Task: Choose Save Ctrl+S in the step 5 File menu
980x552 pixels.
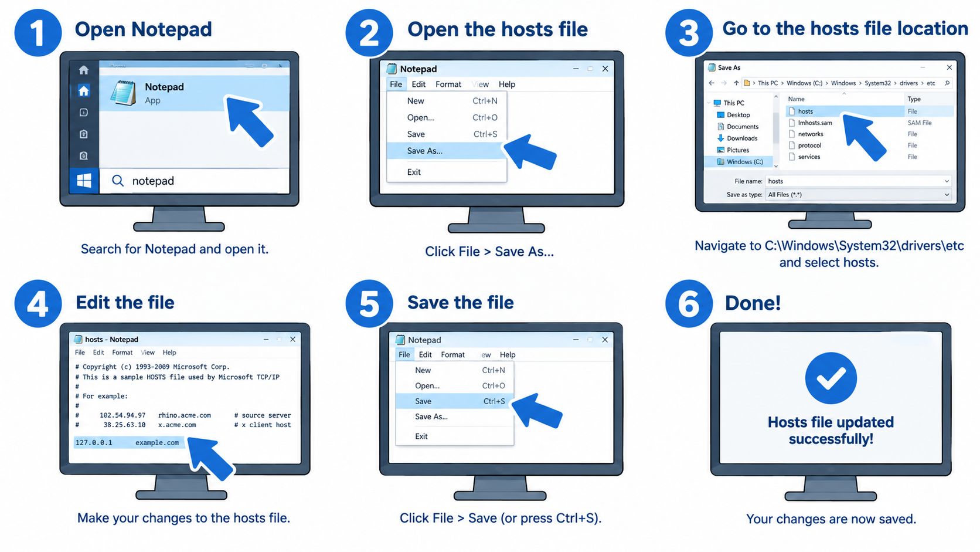Action: [x=454, y=401]
